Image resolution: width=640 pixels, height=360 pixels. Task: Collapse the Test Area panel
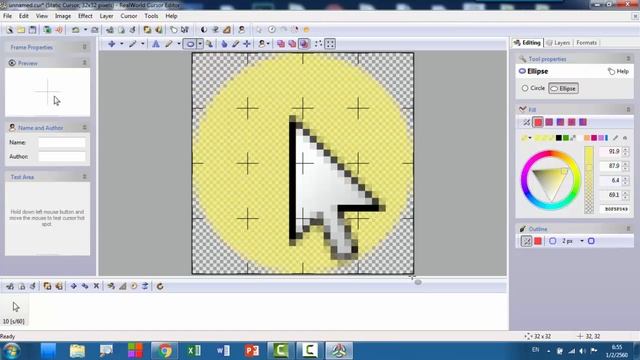tap(84, 176)
